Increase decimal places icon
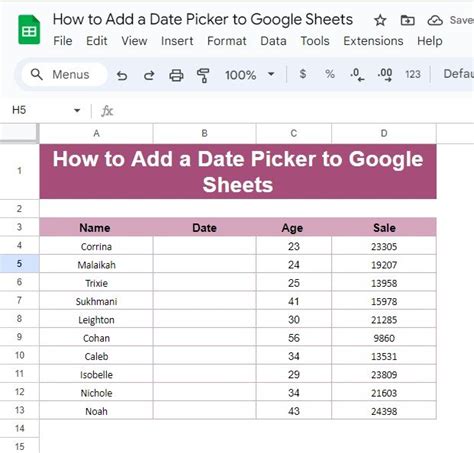The image size is (474, 453). 385,75
